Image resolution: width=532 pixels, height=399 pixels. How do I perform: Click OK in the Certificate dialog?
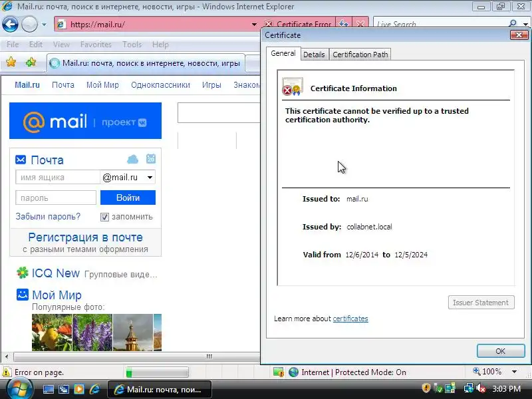click(x=501, y=351)
